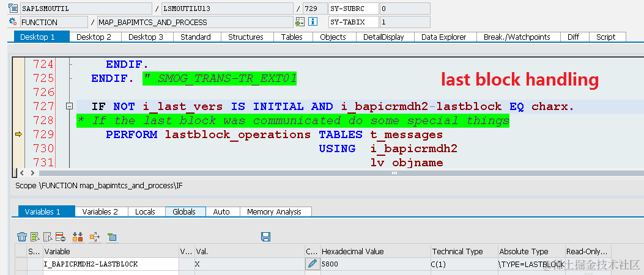Click the Val. column header
The height and width of the screenshot is (275, 644).
[x=250, y=251]
